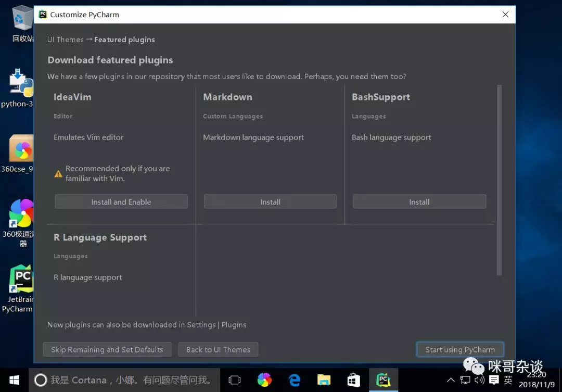Install the Markdown plugin
562x392 pixels.
click(270, 201)
